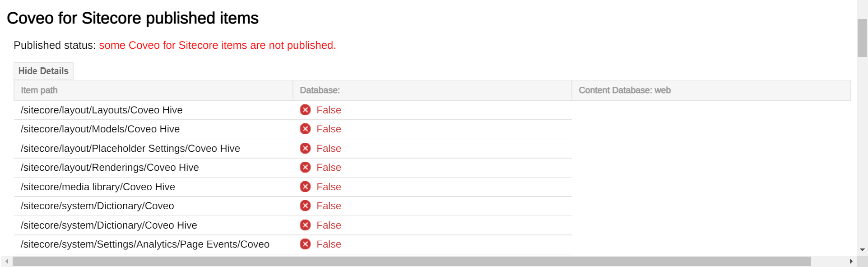Click the red not published status message
868x267 pixels.
click(217, 45)
